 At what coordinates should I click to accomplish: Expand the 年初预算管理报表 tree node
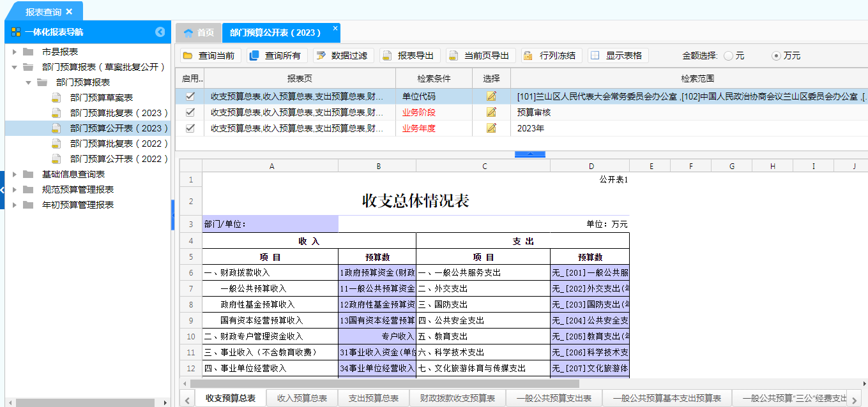tap(14, 205)
